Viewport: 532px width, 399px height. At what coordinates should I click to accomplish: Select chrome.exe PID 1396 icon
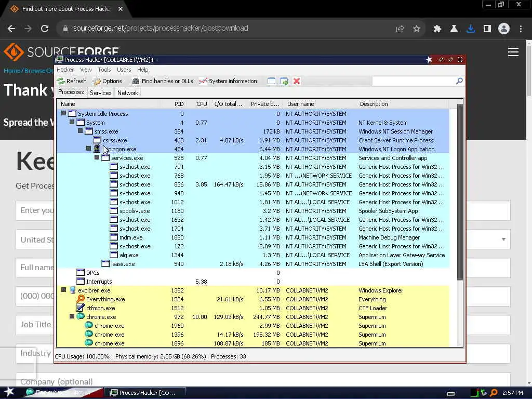89,334
